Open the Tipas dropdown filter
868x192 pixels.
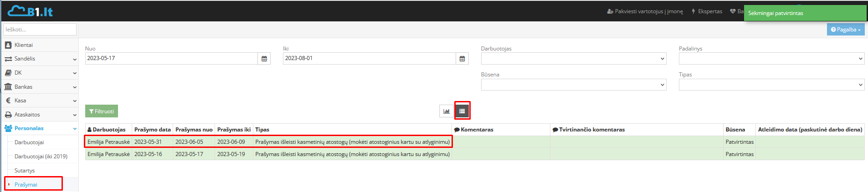pyautogui.click(x=771, y=85)
